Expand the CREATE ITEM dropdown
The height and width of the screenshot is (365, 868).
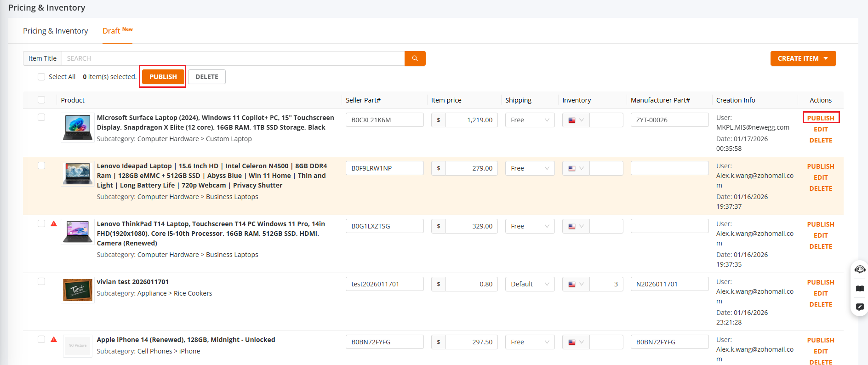click(803, 58)
